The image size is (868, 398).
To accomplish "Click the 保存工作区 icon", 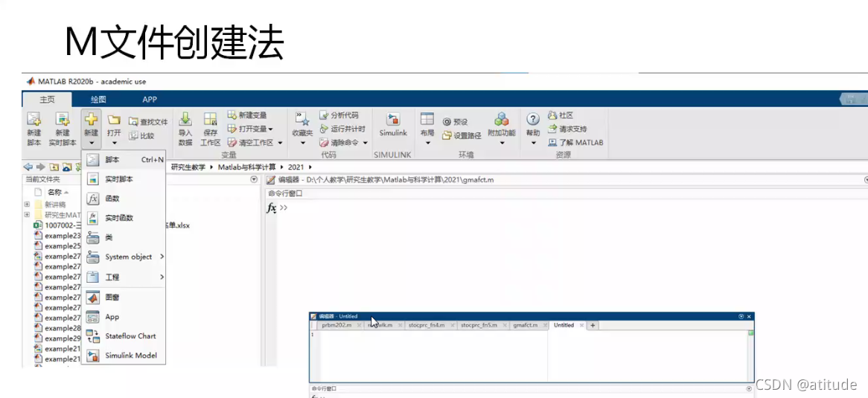I will 211,120.
